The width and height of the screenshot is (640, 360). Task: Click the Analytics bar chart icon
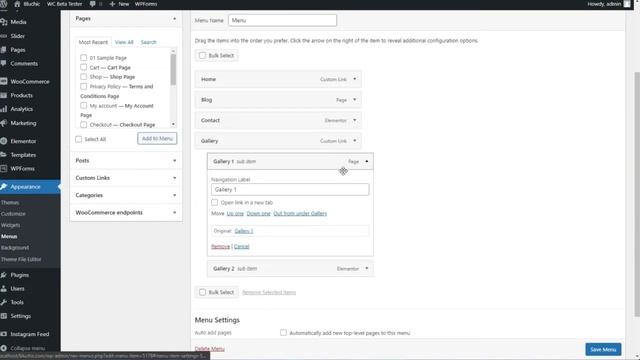click(x=4, y=109)
